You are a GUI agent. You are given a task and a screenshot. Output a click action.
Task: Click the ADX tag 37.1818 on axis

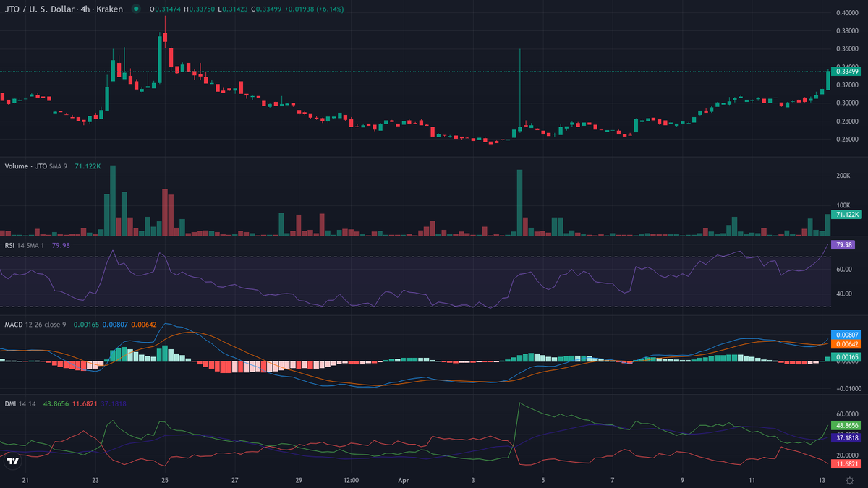[846, 438]
